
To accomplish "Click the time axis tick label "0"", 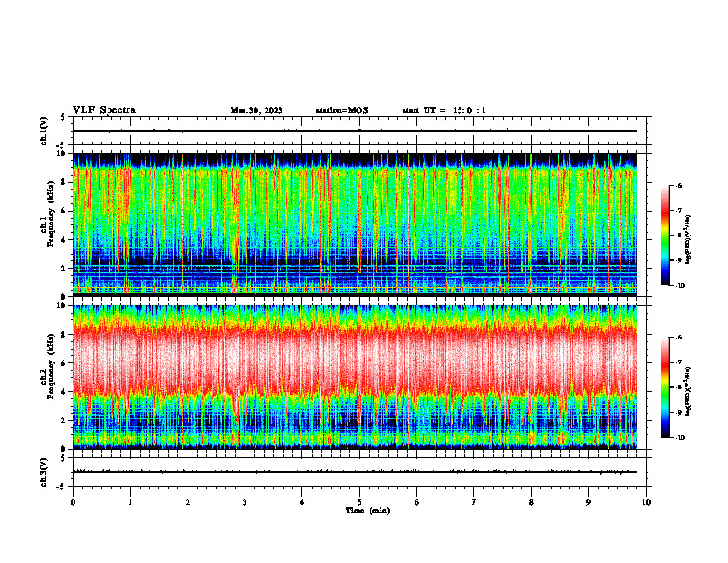I will click(x=73, y=502).
